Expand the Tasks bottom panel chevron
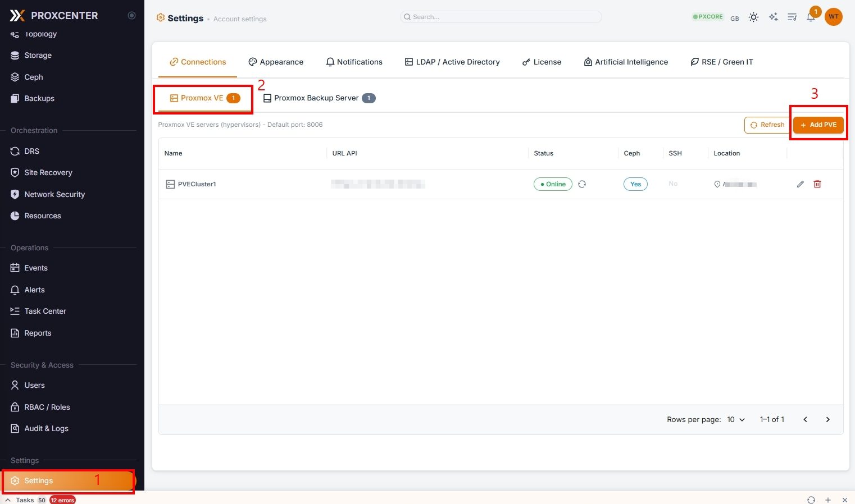The width and height of the screenshot is (855, 504). [x=8, y=500]
